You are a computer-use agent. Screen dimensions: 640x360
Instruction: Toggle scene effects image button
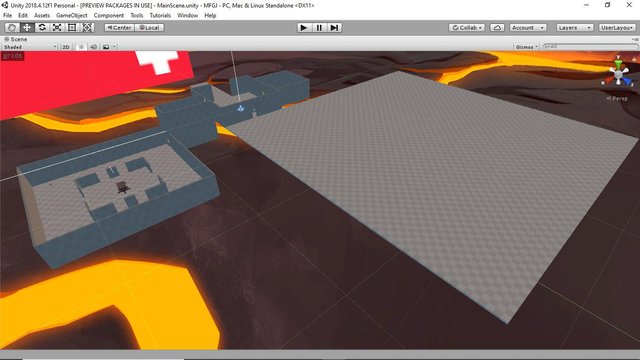point(106,47)
